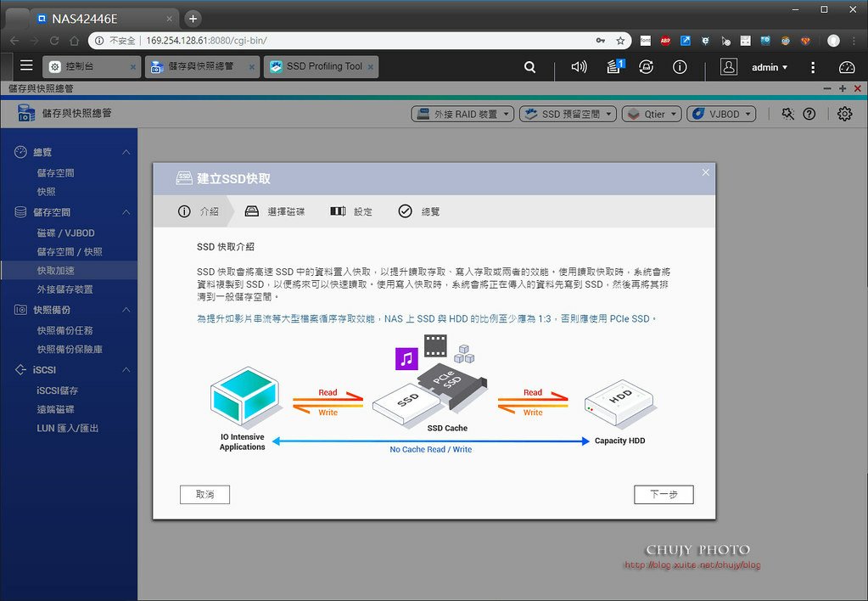Click the 取消 button

tap(204, 494)
